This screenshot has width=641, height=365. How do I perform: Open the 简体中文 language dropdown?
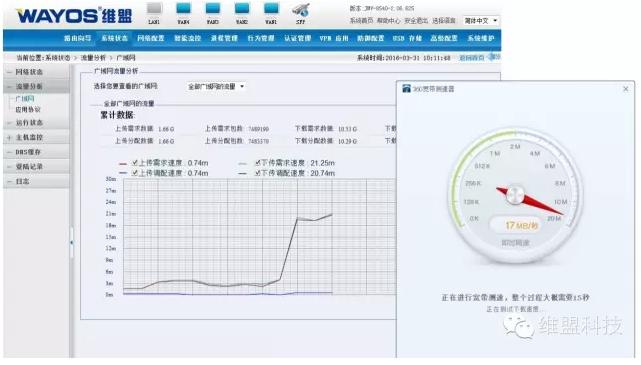pyautogui.click(x=480, y=20)
